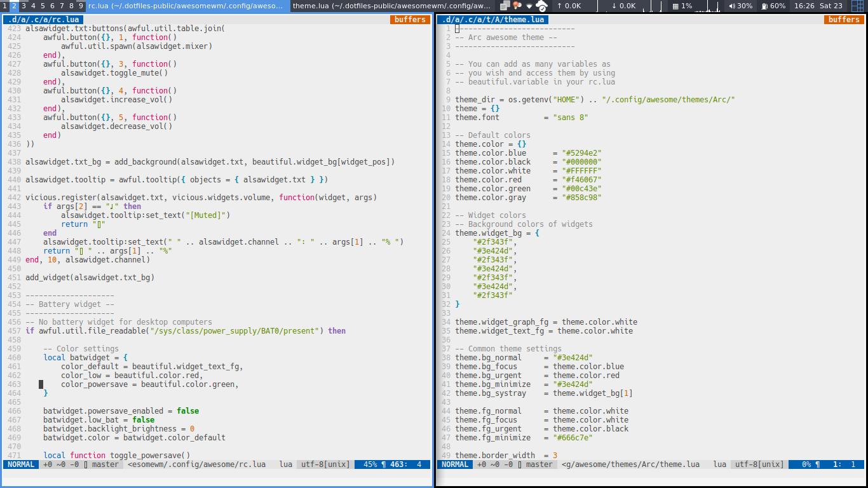Open the cloud sync tray icon
The width and height of the screenshot is (868, 488).
[541, 6]
